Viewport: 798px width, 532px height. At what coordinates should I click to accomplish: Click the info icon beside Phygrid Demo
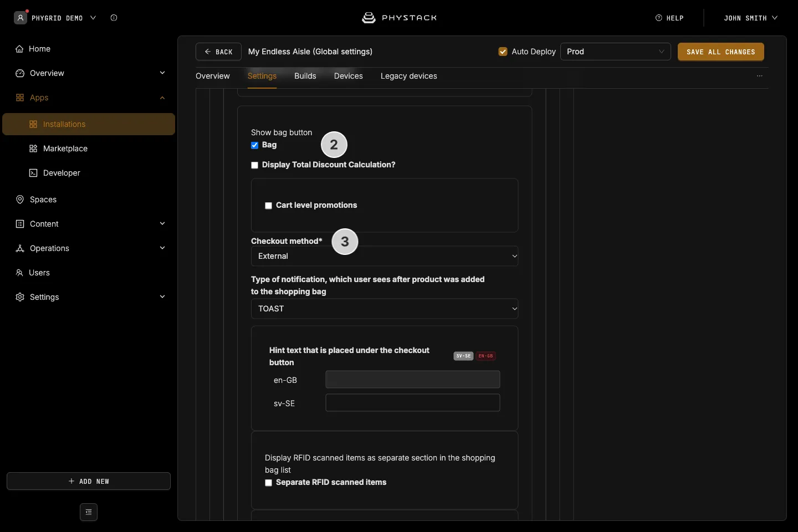pos(114,18)
